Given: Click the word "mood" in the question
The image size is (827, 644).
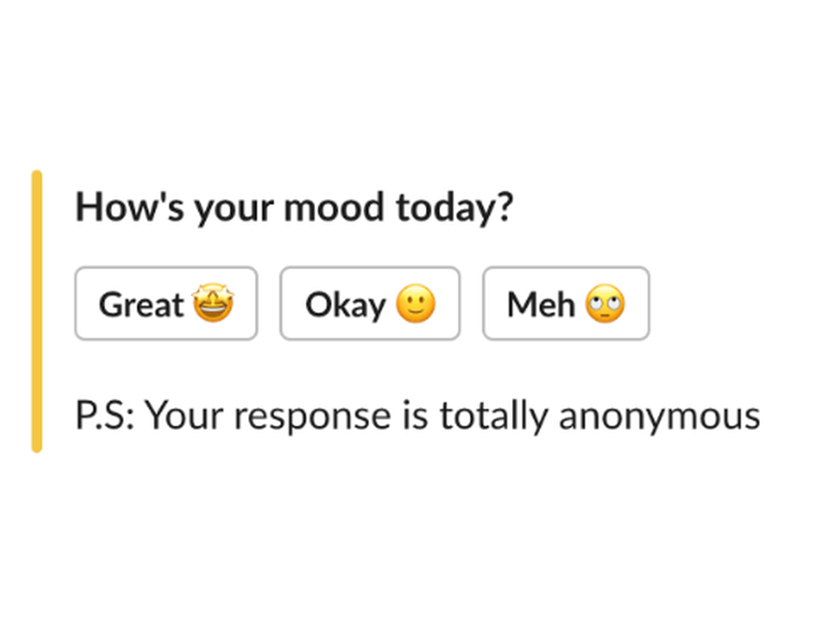Looking at the screenshot, I should pos(333,208).
